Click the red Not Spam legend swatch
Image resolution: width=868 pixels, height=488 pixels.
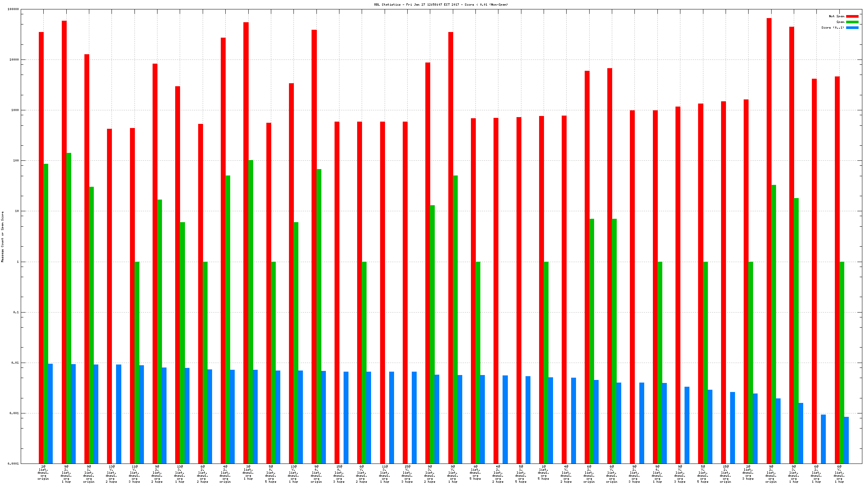pos(852,17)
